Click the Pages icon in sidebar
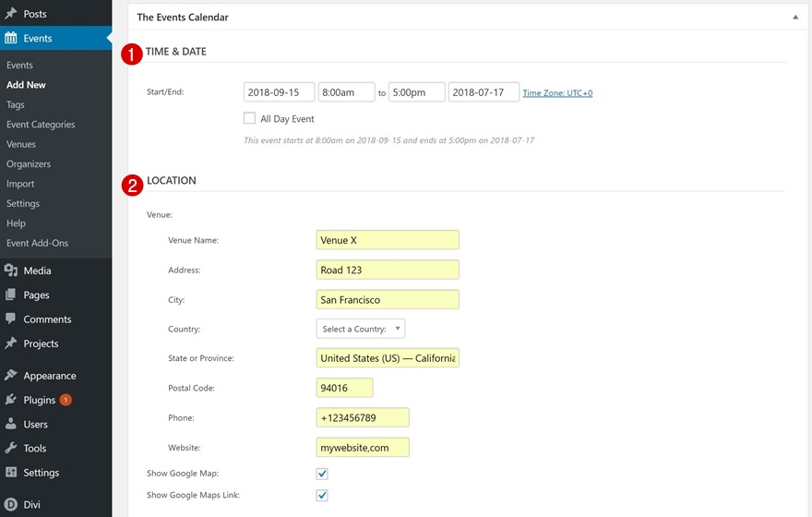The height and width of the screenshot is (517, 812). [x=11, y=295]
